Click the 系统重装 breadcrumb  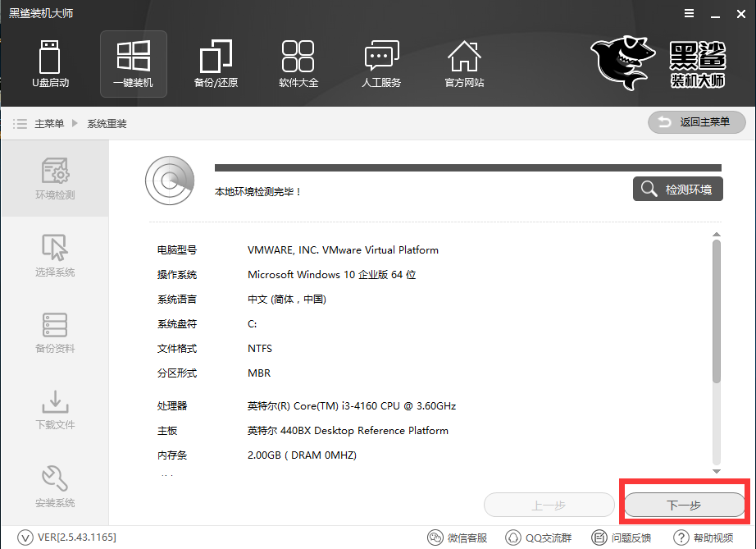107,124
